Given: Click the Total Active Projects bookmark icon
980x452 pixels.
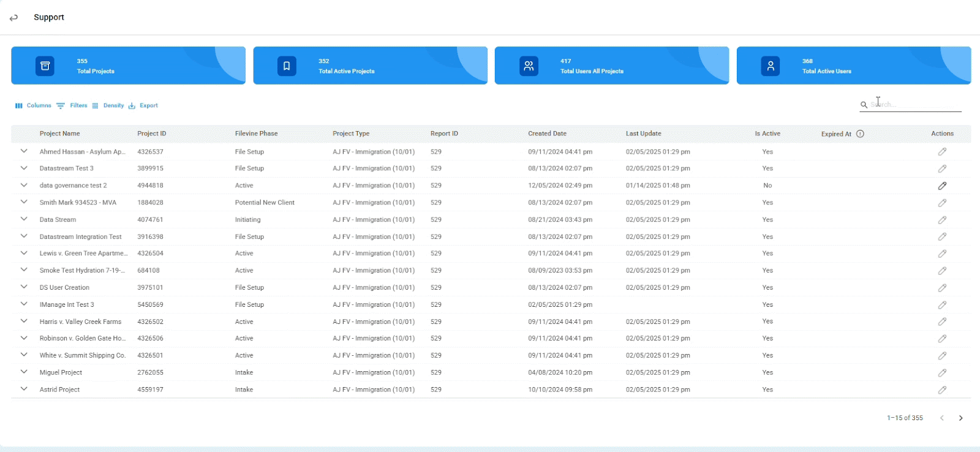Looking at the screenshot, I should click(x=287, y=66).
